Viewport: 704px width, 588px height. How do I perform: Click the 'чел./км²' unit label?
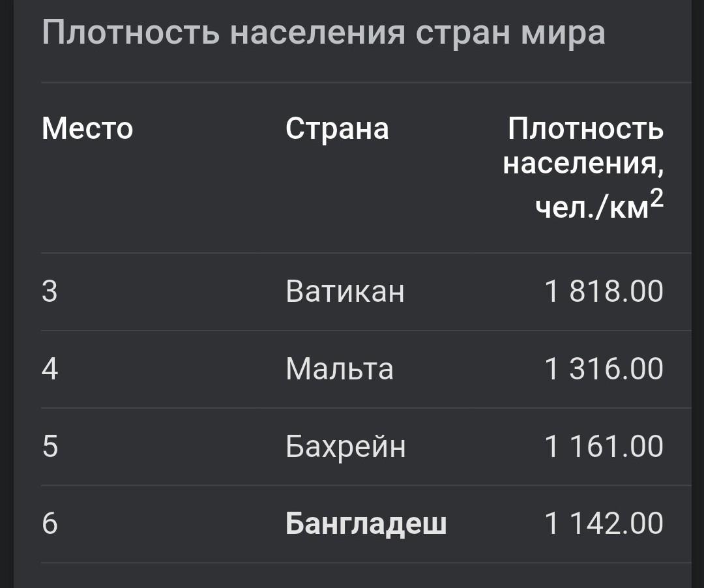592,208
